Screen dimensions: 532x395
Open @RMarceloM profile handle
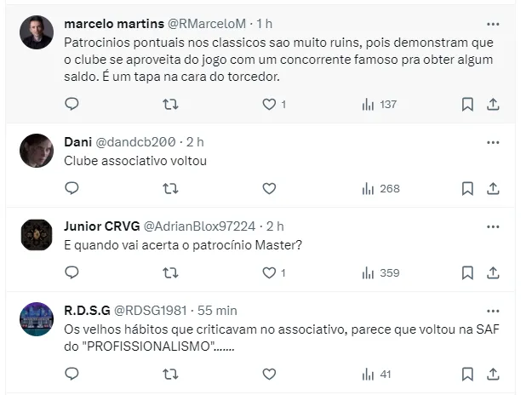click(207, 24)
